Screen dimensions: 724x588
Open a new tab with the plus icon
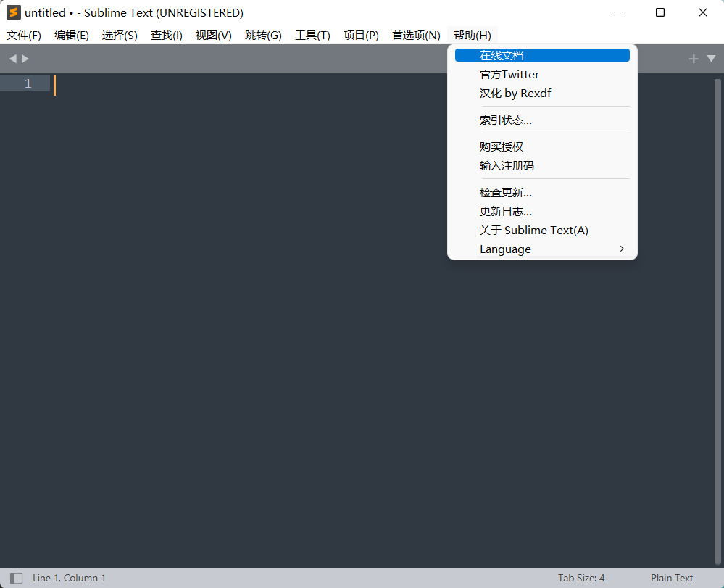[x=693, y=57]
